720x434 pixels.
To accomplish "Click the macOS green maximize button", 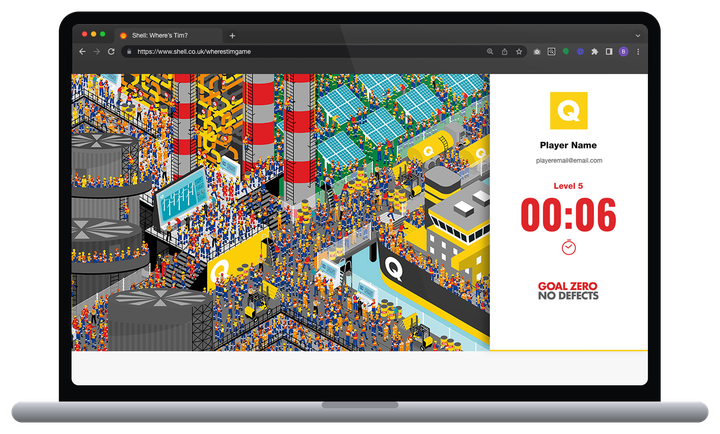I will 102,34.
